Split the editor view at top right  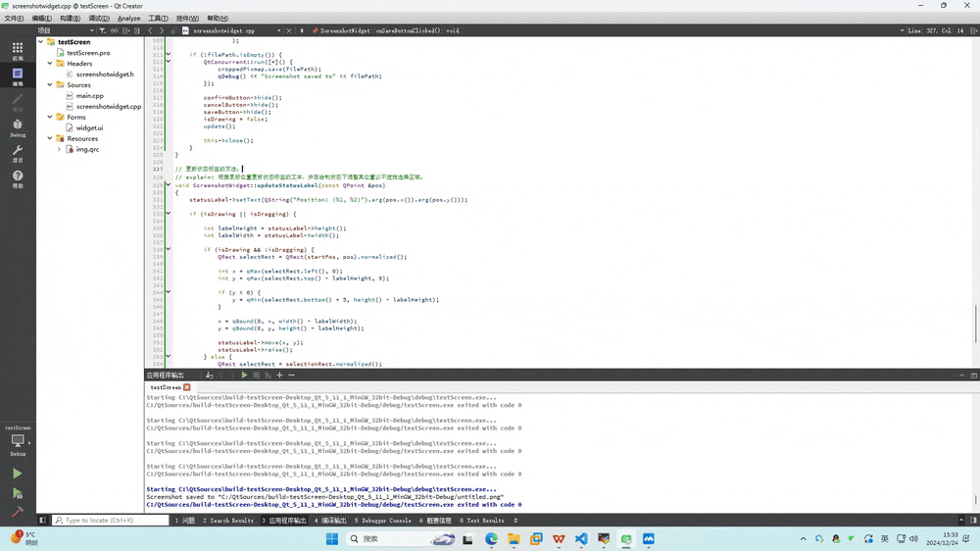click(x=974, y=30)
